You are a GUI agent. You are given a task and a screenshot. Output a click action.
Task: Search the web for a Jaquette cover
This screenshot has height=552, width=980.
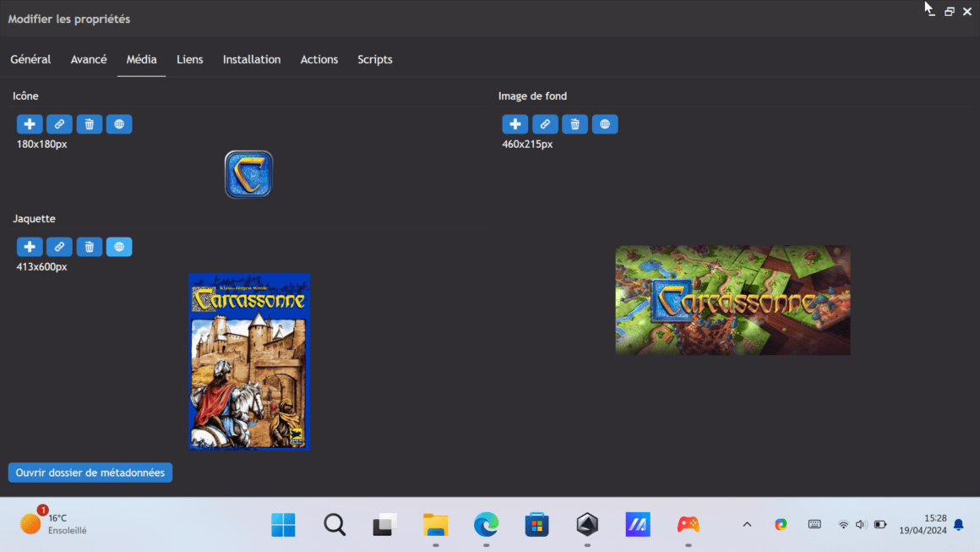[x=119, y=247]
